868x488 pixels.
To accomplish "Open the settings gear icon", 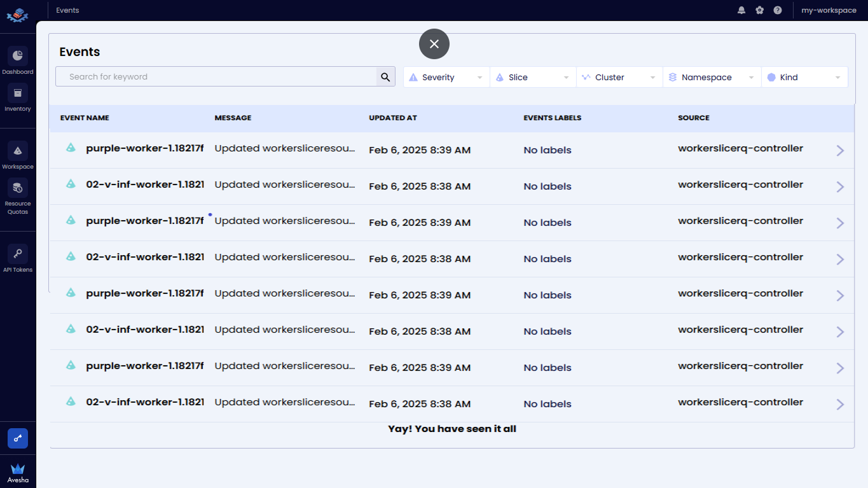I will click(x=759, y=10).
